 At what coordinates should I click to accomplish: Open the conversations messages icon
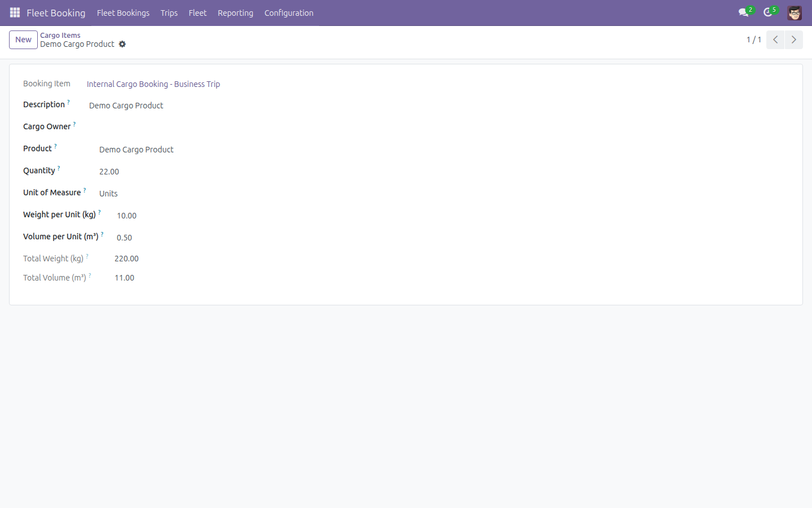[744, 12]
